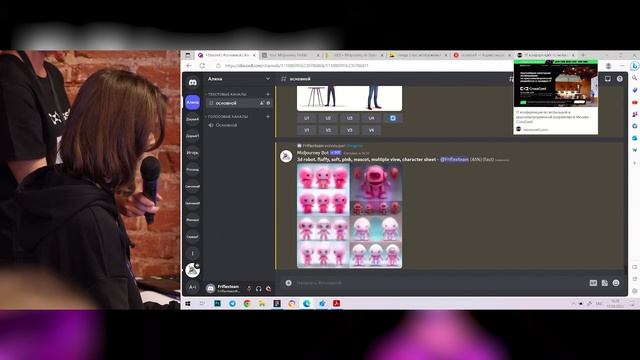Open the Bing chat icon in Edge sidebar
640x360 pixels.
point(634,66)
